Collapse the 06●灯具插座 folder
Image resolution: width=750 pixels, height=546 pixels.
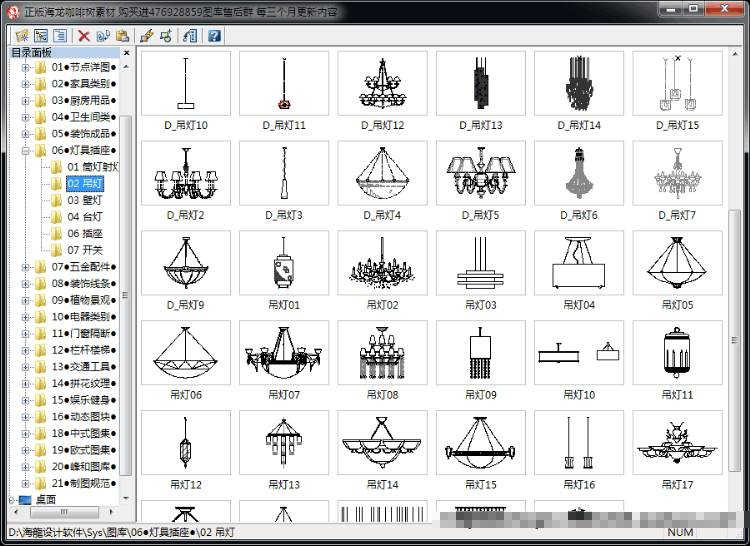point(25,151)
